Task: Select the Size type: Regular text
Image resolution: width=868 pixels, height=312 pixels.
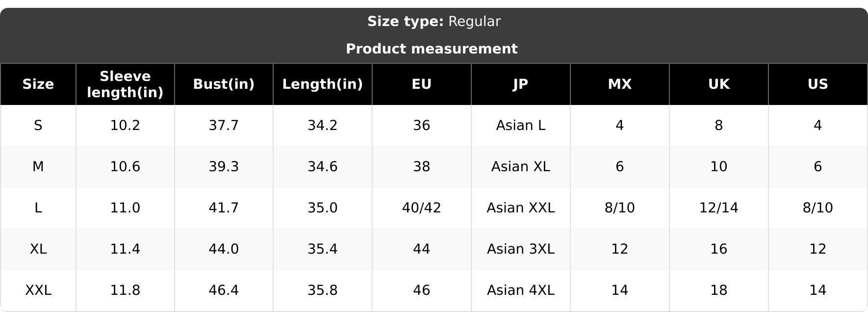Action: pyautogui.click(x=434, y=22)
